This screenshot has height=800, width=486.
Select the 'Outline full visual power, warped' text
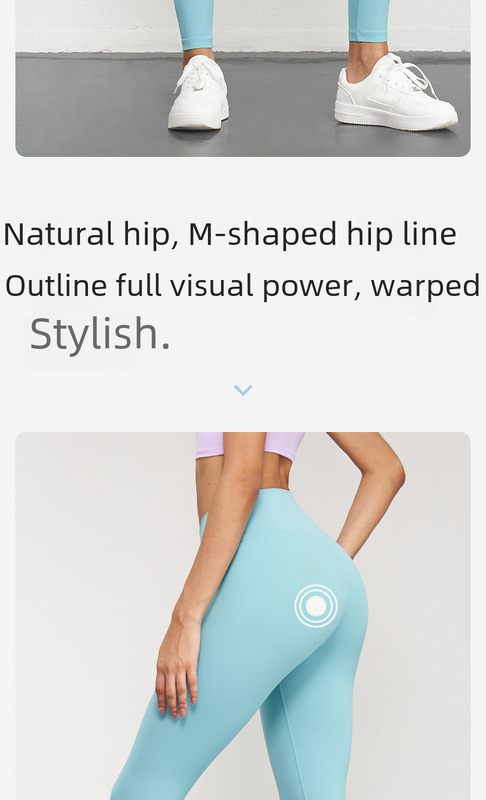click(243, 286)
